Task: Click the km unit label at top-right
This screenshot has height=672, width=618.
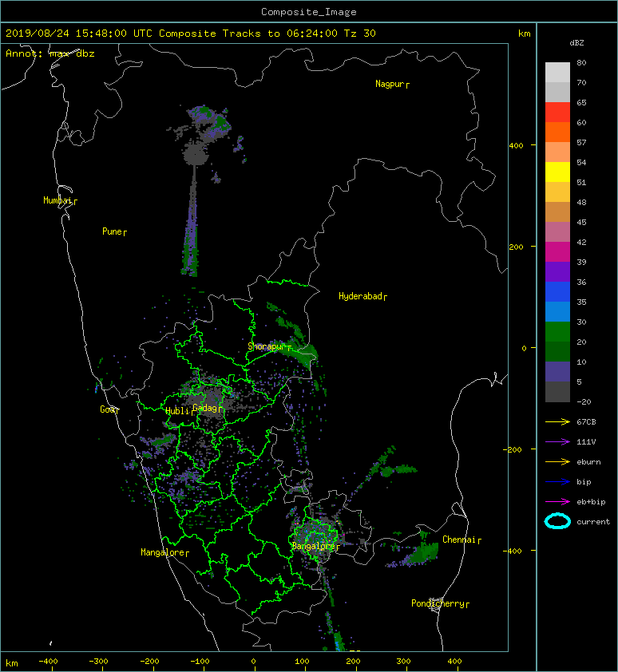Action: point(524,34)
